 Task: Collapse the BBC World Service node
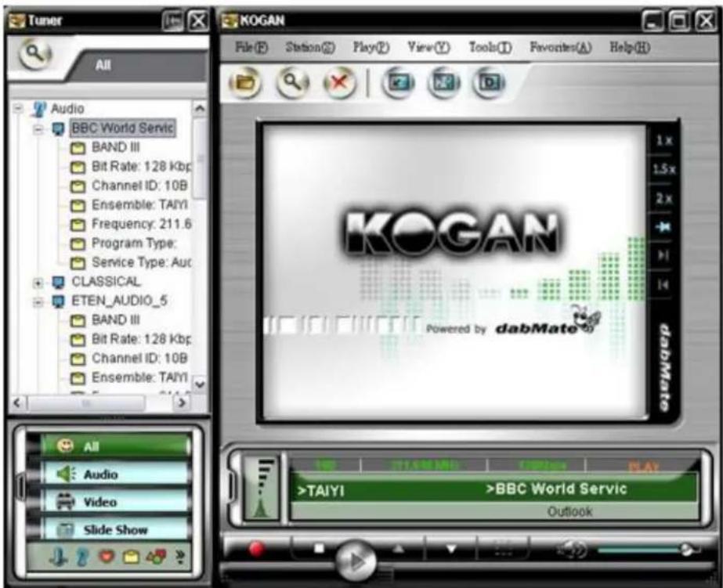(x=38, y=129)
